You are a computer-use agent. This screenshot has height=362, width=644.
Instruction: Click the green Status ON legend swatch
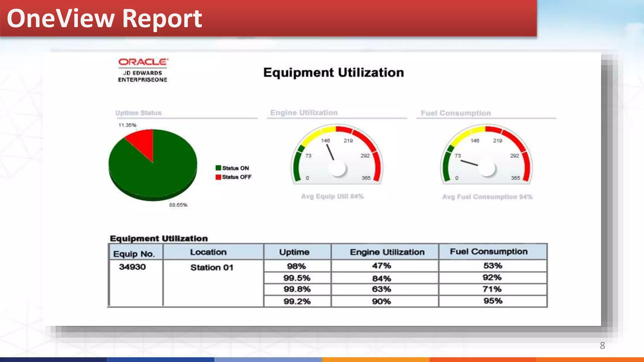(218, 168)
